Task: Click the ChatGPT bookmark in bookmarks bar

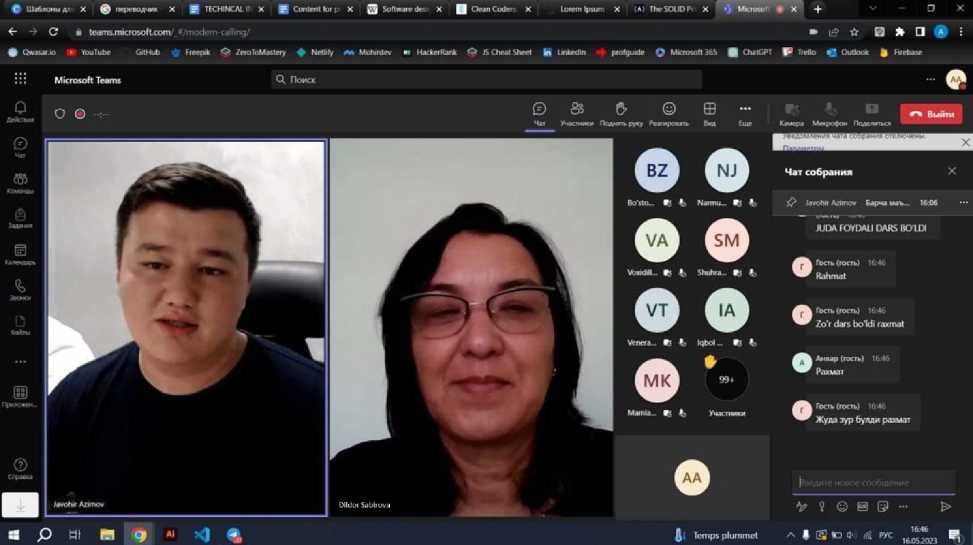Action: click(750, 52)
